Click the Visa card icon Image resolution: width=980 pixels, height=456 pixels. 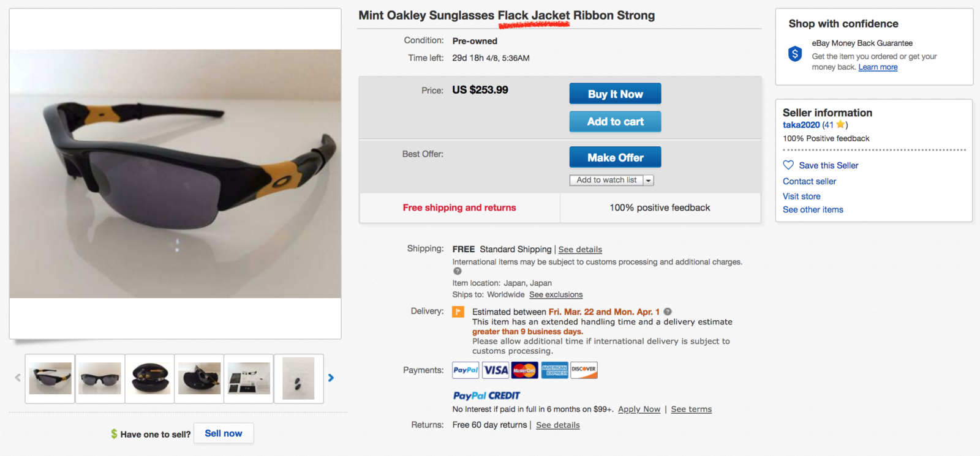[x=496, y=370]
